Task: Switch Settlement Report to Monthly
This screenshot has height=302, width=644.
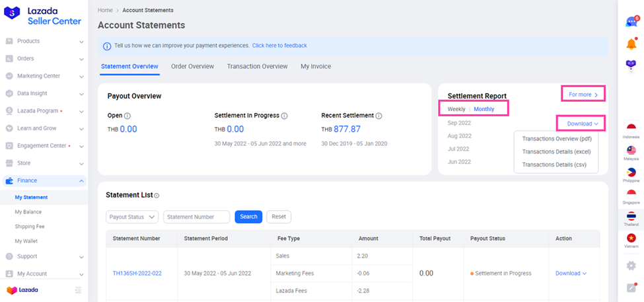Action: [484, 109]
